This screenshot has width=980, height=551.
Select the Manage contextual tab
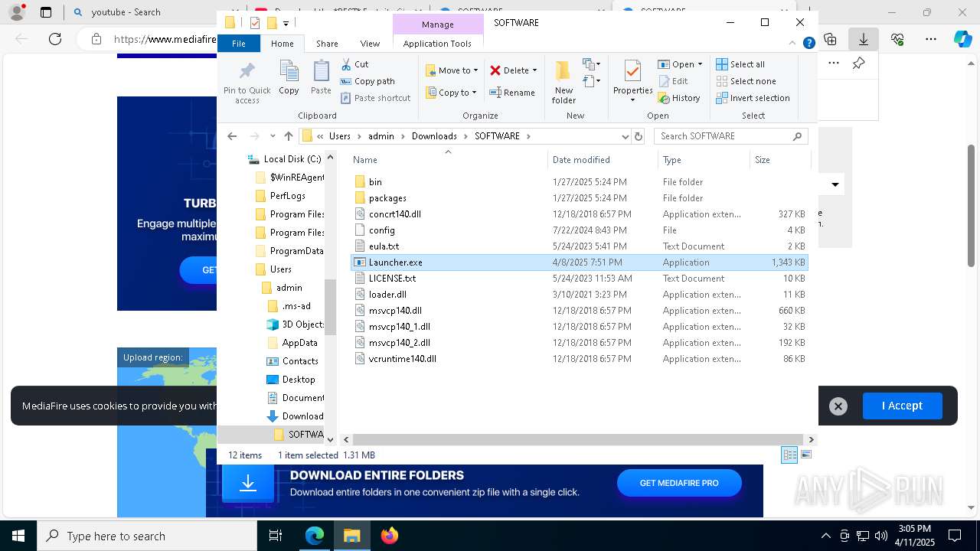point(438,24)
